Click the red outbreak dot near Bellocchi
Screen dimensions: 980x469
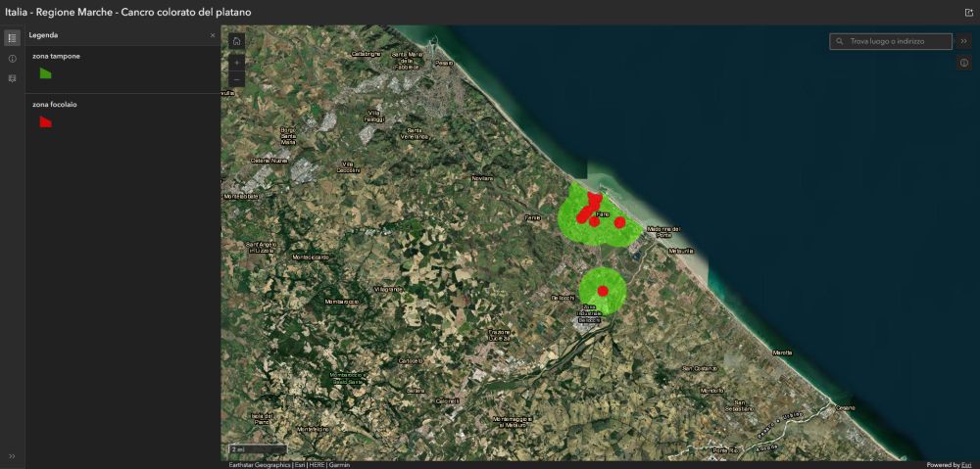point(603,291)
